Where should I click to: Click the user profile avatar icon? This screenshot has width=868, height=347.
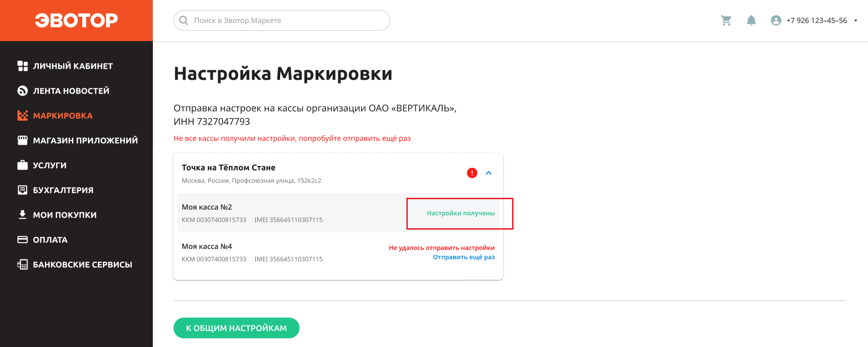pos(776,21)
